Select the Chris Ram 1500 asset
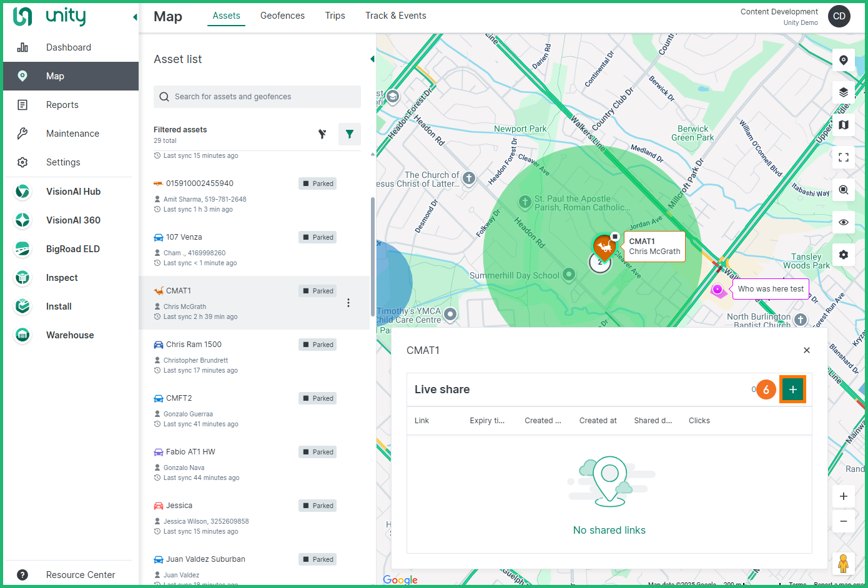Viewport: 868px width, 588px height. tap(194, 345)
